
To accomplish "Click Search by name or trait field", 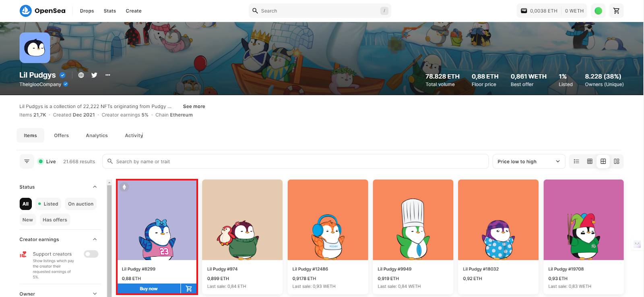I will (295, 162).
